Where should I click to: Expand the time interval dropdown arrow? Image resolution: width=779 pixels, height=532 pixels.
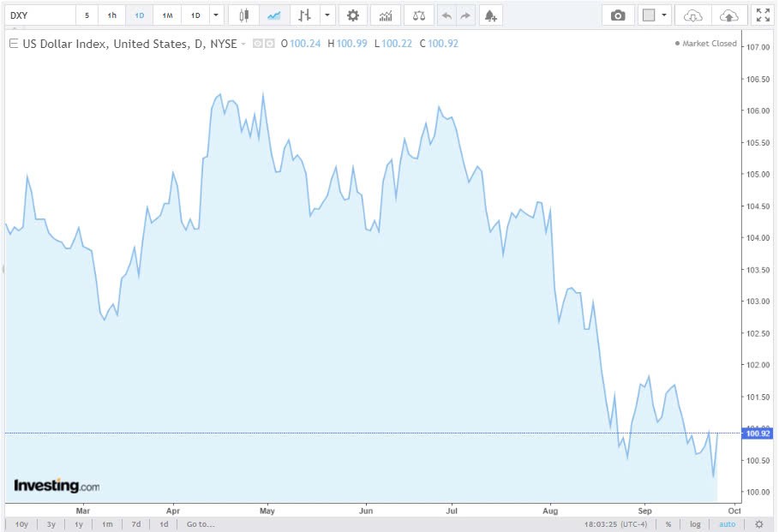215,15
